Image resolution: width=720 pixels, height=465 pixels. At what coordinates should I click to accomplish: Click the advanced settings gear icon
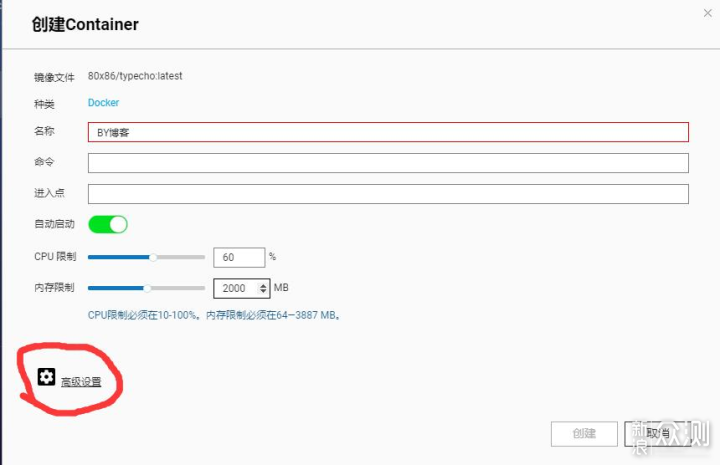pos(46,377)
